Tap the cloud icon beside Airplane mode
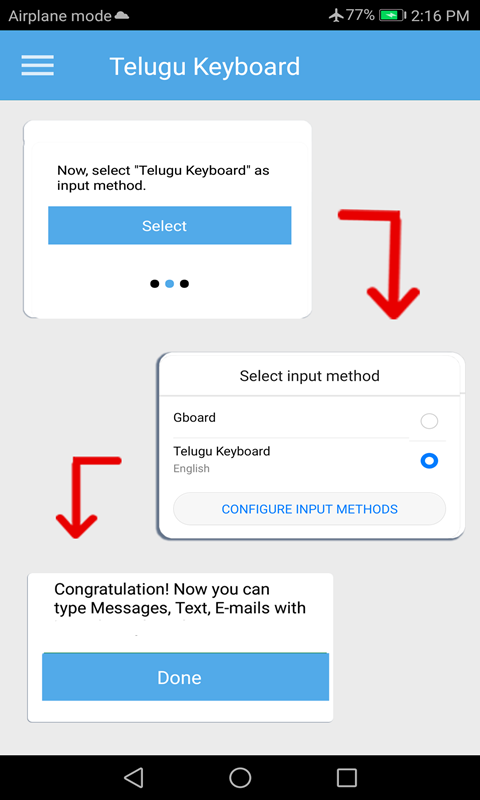Image resolution: width=480 pixels, height=800 pixels. point(121,16)
